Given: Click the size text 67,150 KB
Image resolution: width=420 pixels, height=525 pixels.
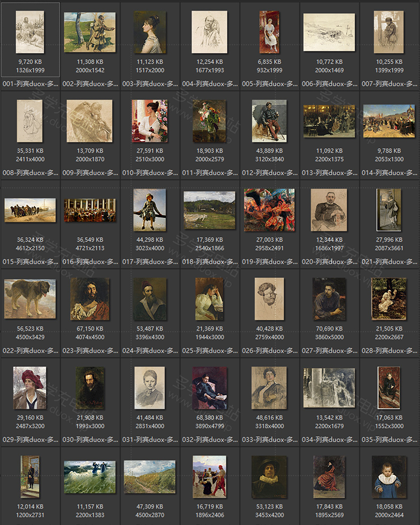Looking at the screenshot, I should pos(90,329).
